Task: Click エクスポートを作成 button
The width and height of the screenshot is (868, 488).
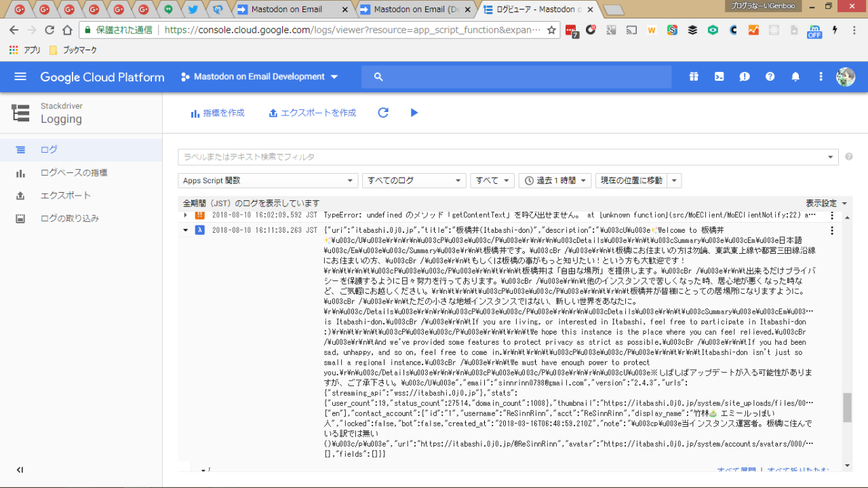Action: (x=312, y=113)
